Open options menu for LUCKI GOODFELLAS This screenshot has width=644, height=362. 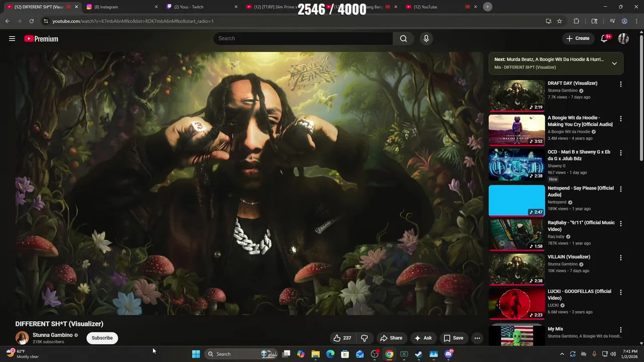pyautogui.click(x=620, y=292)
